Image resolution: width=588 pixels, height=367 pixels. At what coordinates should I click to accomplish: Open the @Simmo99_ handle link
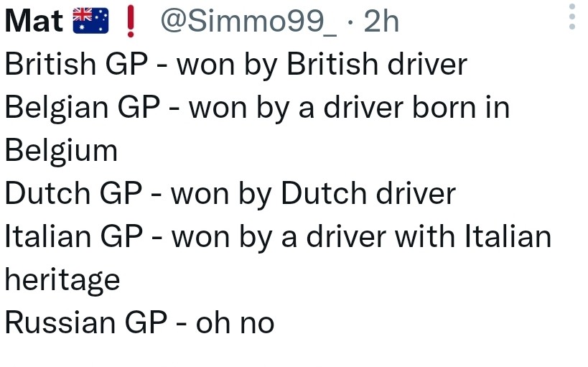(247, 22)
